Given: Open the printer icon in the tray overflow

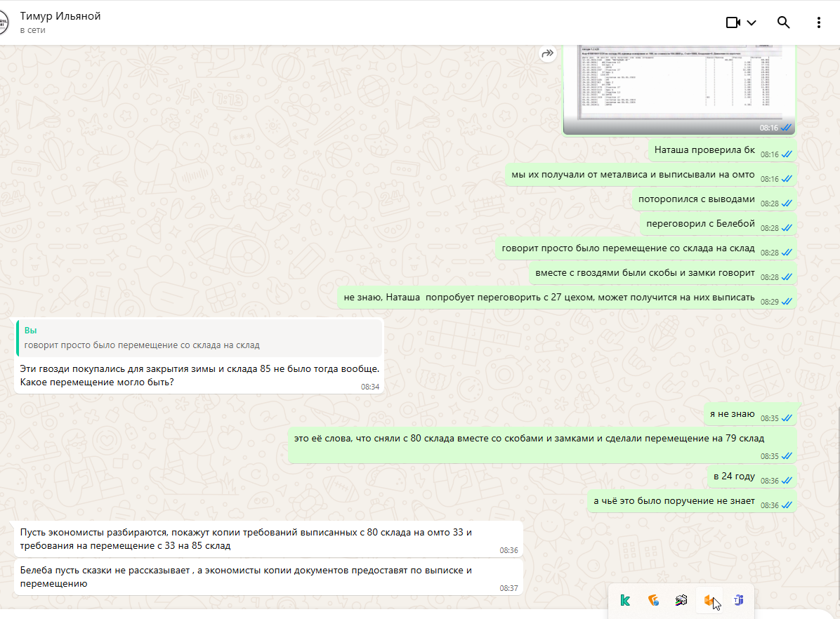Looking at the screenshot, I should pyautogui.click(x=681, y=600).
